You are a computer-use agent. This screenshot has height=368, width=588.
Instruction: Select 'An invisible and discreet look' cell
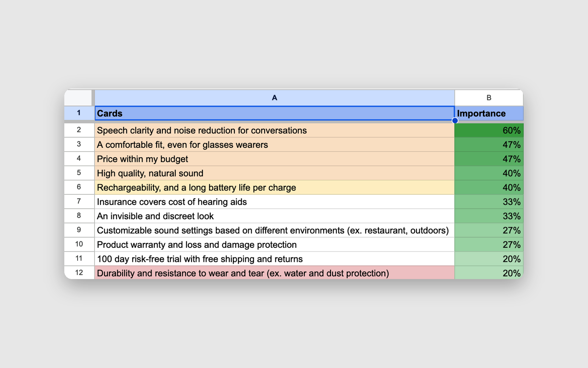pyautogui.click(x=275, y=216)
